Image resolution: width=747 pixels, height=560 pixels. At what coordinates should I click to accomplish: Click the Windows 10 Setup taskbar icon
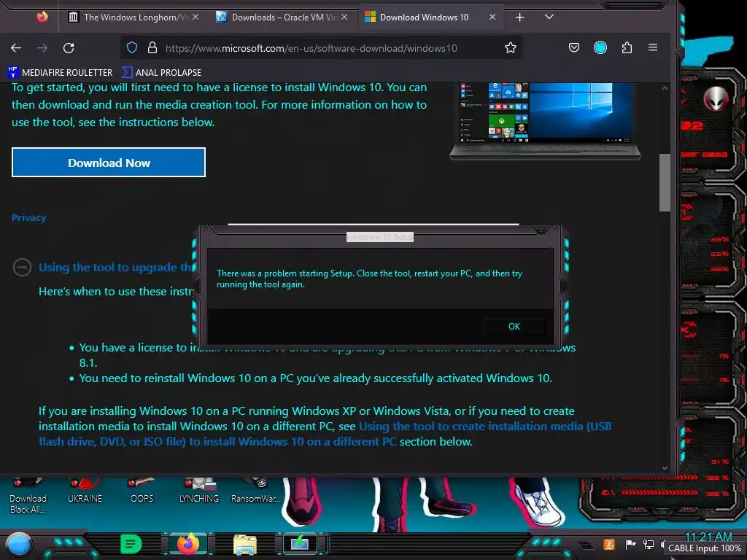click(300, 544)
